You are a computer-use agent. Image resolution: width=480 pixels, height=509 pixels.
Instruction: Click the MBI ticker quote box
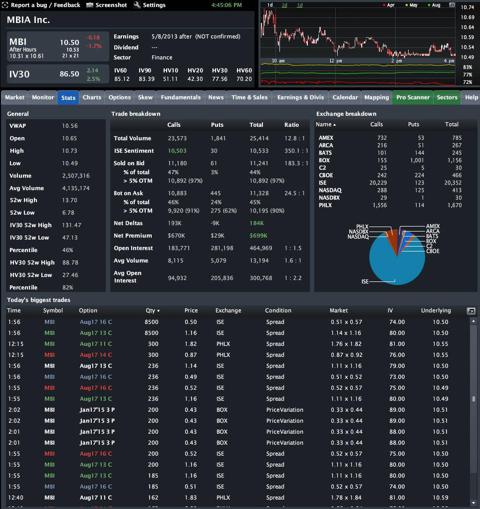[58, 47]
